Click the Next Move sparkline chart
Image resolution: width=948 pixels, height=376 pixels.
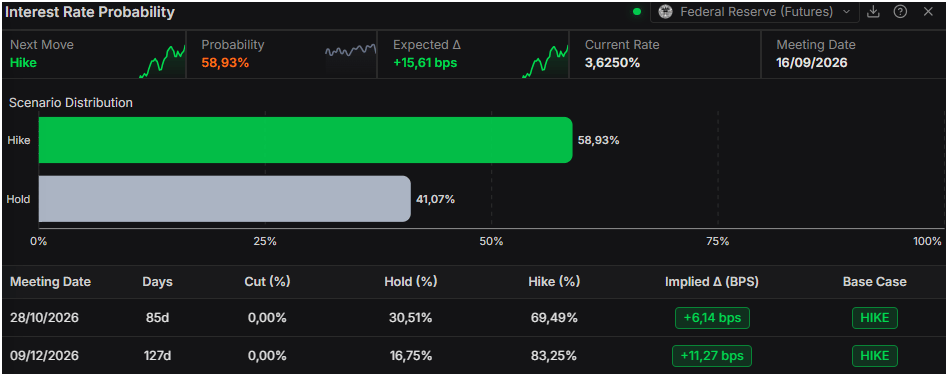pos(162,61)
